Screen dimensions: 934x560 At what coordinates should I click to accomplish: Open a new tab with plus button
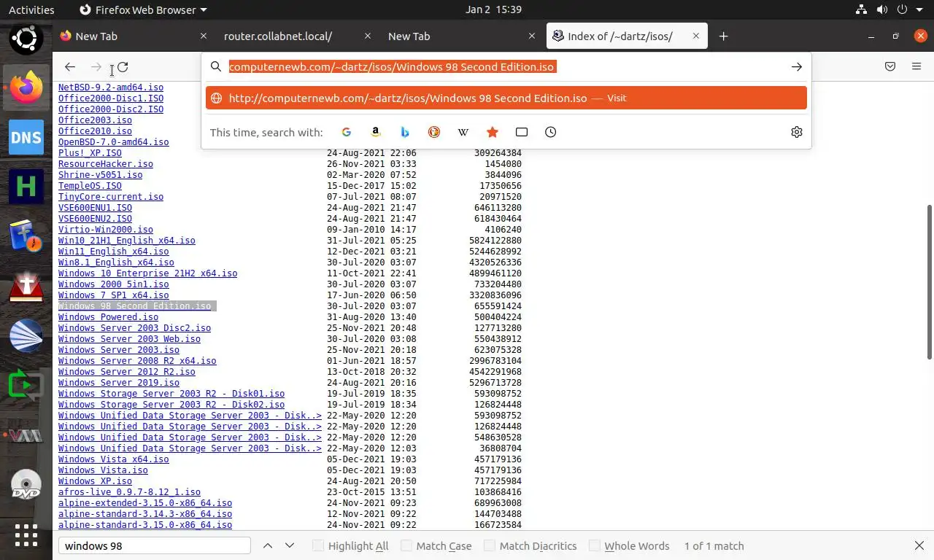tap(723, 36)
